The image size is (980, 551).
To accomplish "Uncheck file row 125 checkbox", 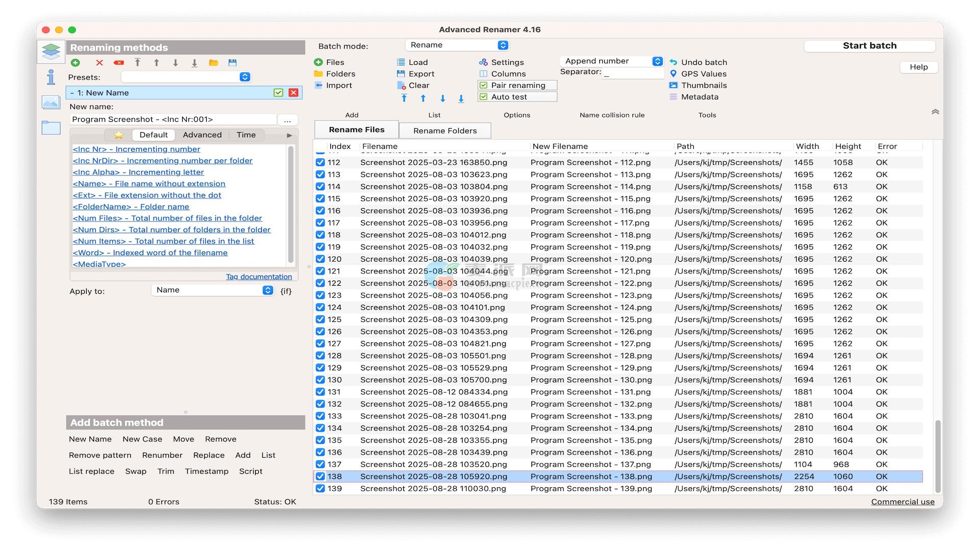I will [320, 319].
